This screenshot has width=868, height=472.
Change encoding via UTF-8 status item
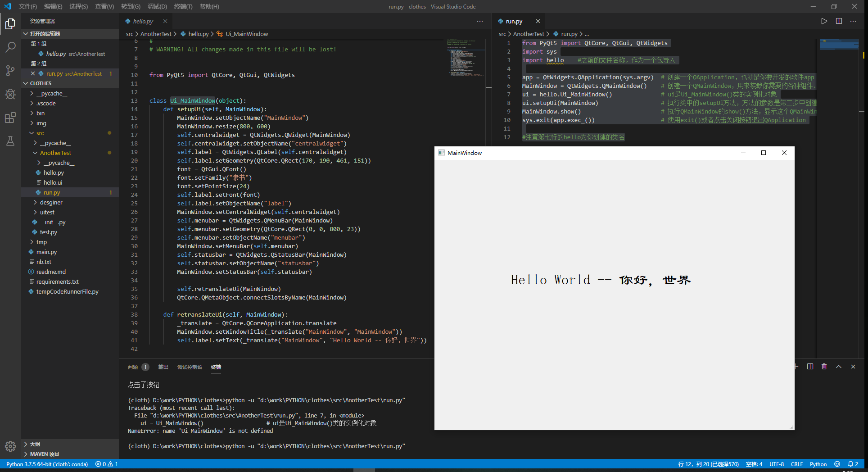coord(777,464)
